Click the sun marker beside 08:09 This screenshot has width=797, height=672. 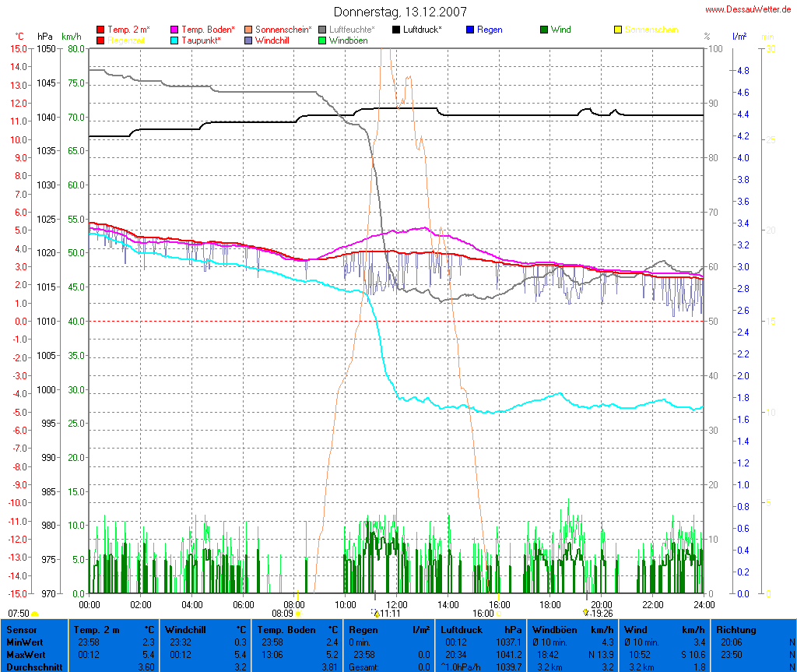tap(297, 614)
